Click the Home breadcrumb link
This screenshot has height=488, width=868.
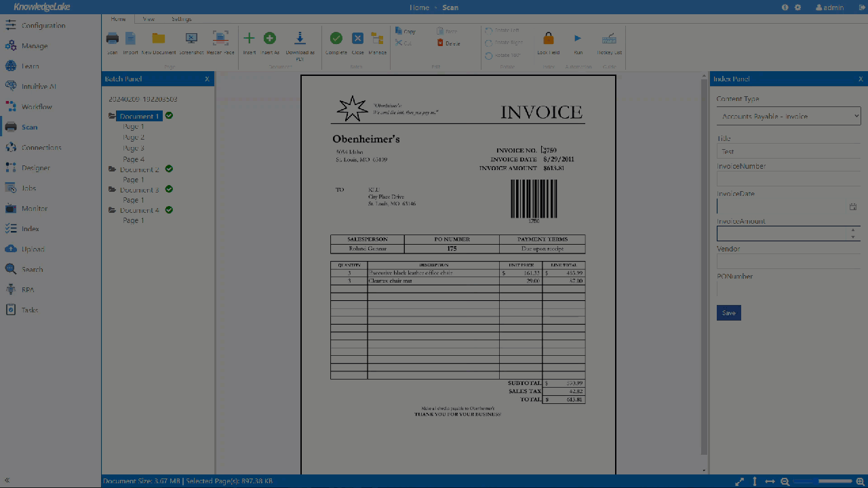(x=420, y=7)
